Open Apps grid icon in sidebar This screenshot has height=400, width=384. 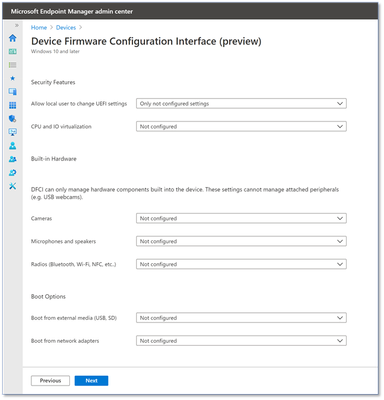(x=13, y=105)
